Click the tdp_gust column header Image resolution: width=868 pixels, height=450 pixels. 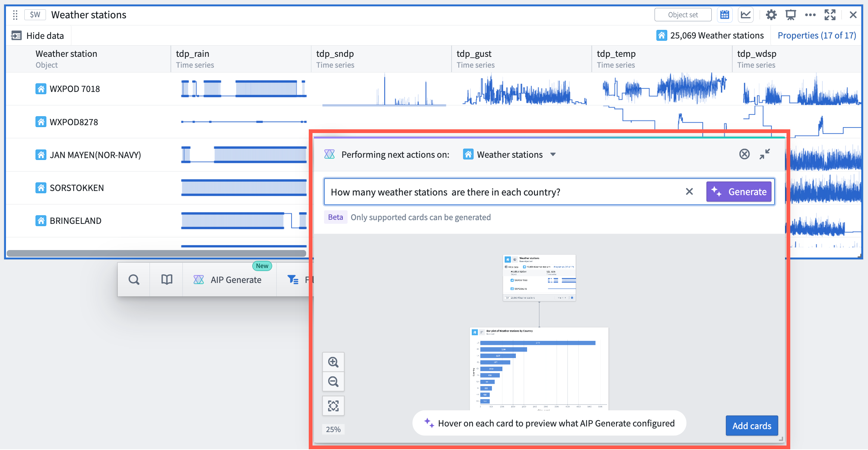[x=521, y=59]
